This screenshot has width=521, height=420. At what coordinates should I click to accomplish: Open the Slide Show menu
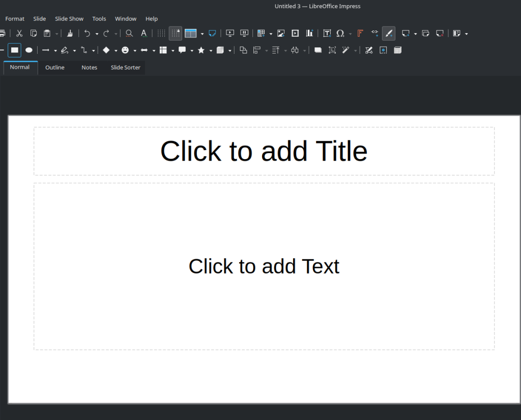tap(69, 19)
